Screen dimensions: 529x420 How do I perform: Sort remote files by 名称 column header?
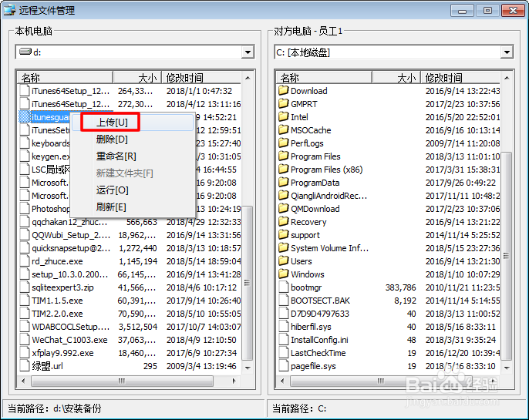tap(324, 78)
